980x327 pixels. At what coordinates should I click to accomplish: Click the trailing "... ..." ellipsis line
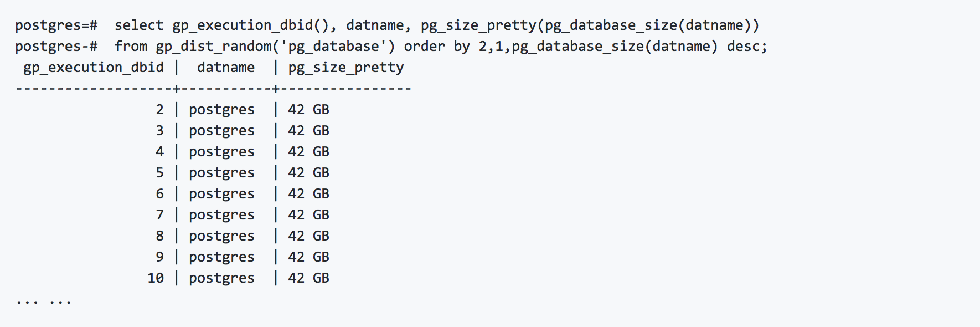coord(44,303)
